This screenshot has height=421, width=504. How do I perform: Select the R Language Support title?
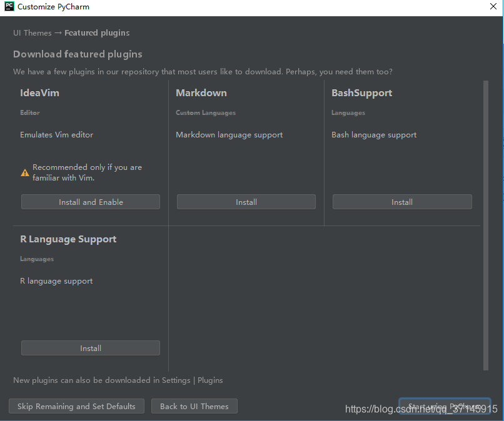pyautogui.click(x=68, y=239)
